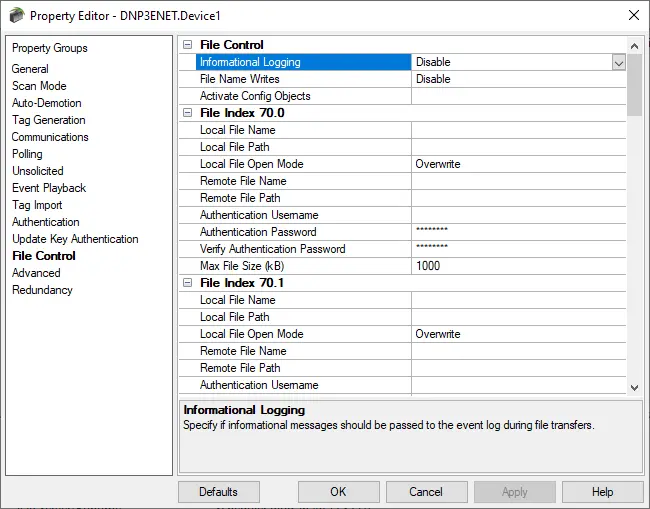The image size is (650, 509).
Task: Open the Redundancy property group
Action: click(42, 290)
